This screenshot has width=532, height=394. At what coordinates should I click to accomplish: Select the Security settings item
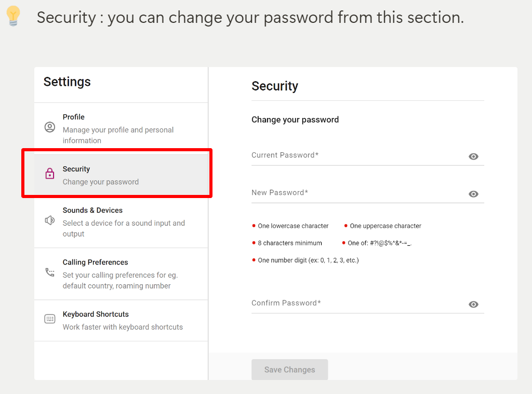121,175
